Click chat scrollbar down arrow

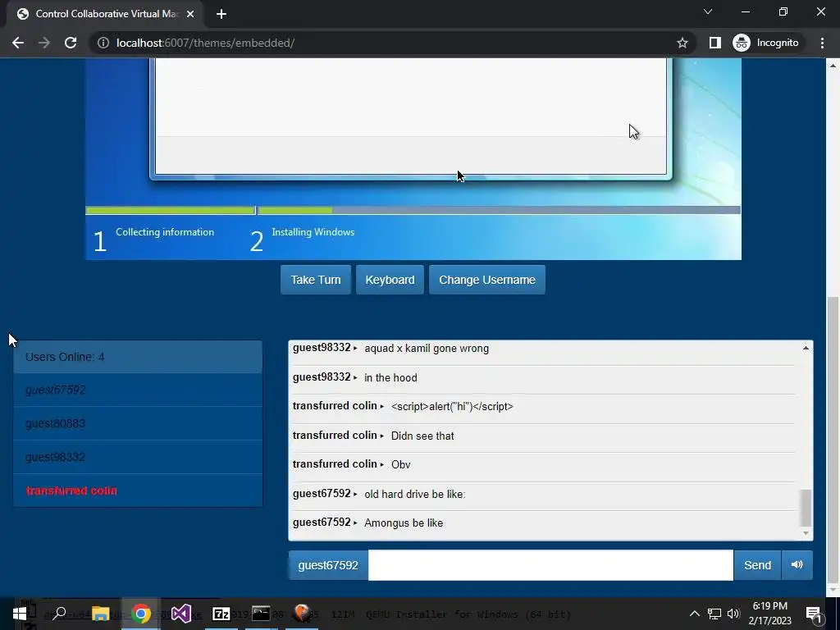coord(806,533)
